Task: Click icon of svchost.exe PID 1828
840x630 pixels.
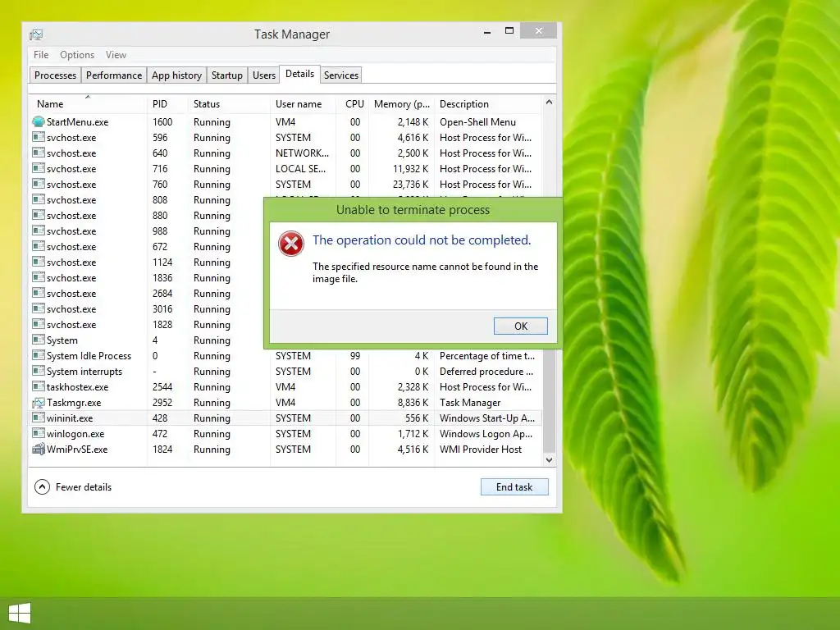Action: click(38, 324)
